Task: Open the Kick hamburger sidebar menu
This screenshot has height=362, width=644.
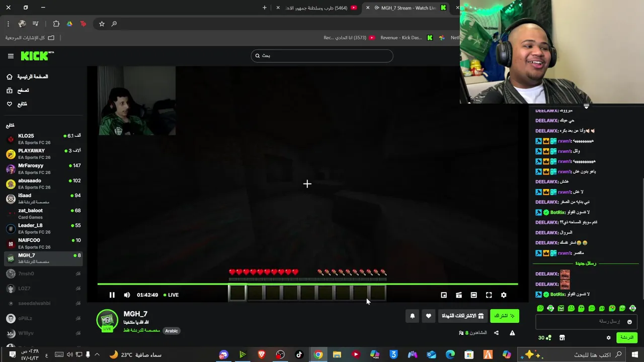Action: coord(11,56)
